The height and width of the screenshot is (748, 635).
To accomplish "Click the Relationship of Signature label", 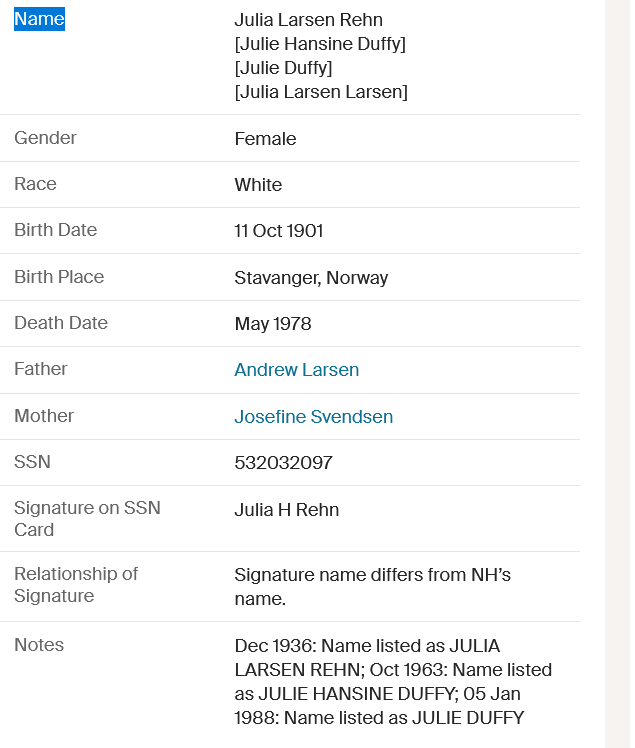I will coord(76,584).
